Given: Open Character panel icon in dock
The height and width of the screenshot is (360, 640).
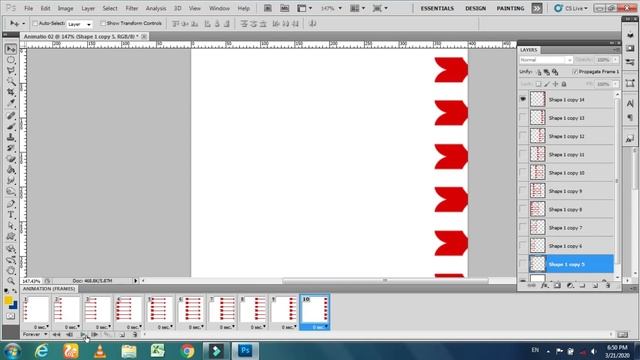Looking at the screenshot, I should [x=630, y=103].
